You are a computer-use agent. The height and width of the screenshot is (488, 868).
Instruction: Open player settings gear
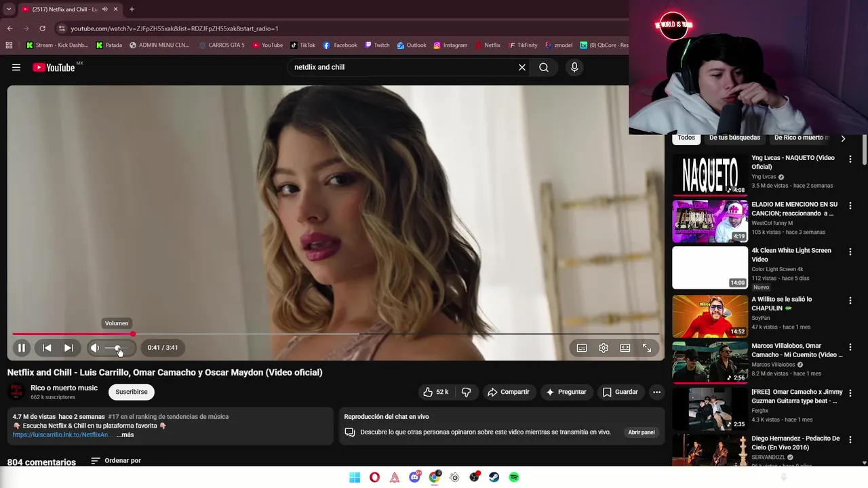[604, 348]
